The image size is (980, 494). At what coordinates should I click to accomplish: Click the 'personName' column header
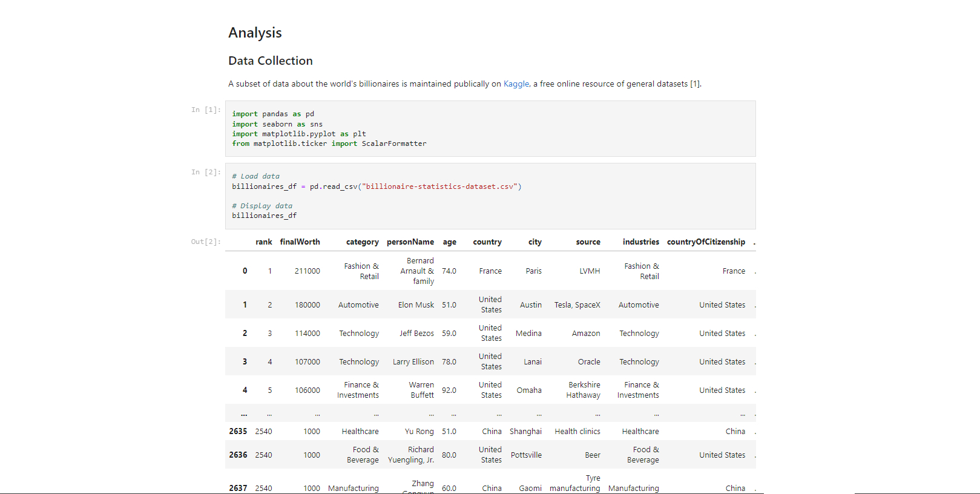click(410, 242)
